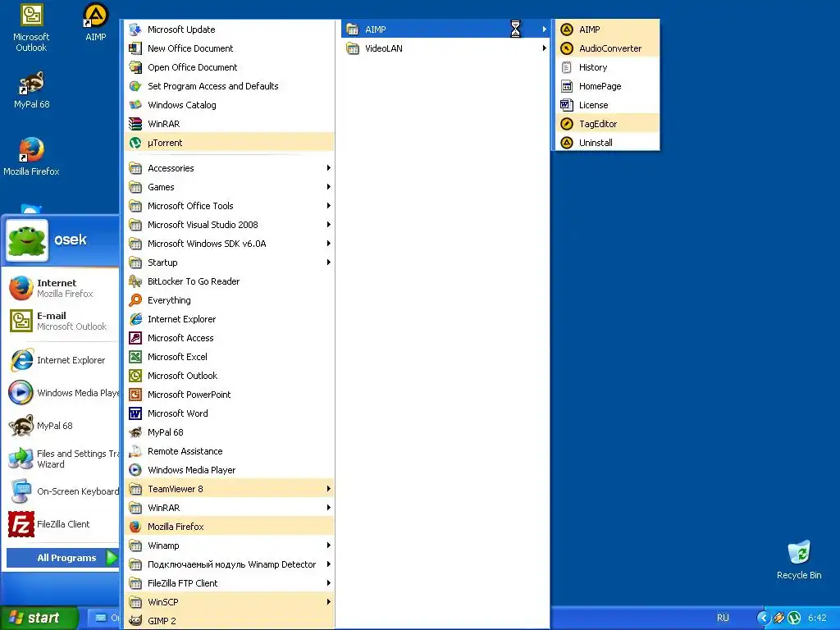The width and height of the screenshot is (840, 630).
Task: Click Microsoft Outlook icon in programs list
Action: click(x=135, y=376)
